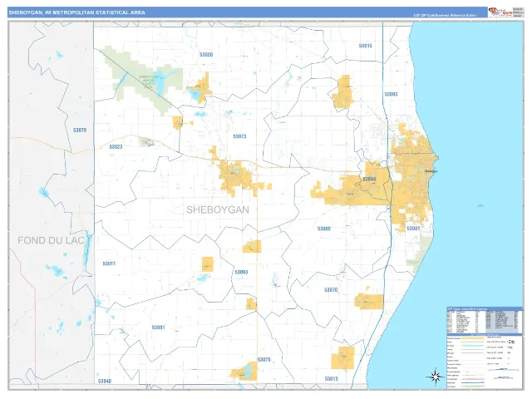
Task: Click the green marsh park label area
Action: [148, 81]
